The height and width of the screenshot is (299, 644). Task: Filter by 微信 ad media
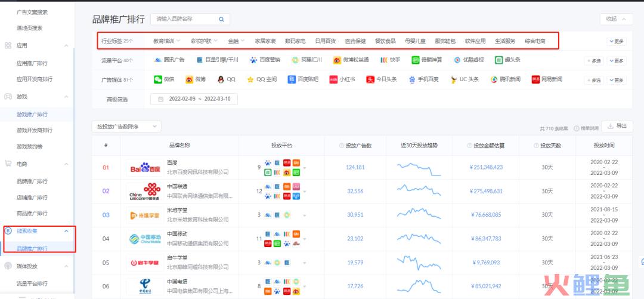(164, 79)
